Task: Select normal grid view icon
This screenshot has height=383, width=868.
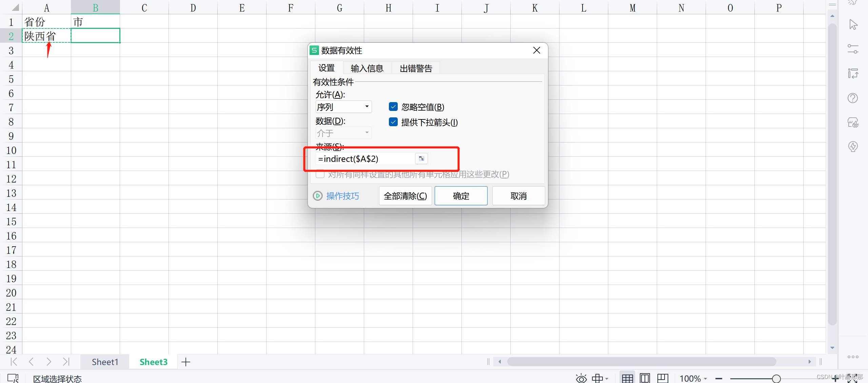Action: 627,378
